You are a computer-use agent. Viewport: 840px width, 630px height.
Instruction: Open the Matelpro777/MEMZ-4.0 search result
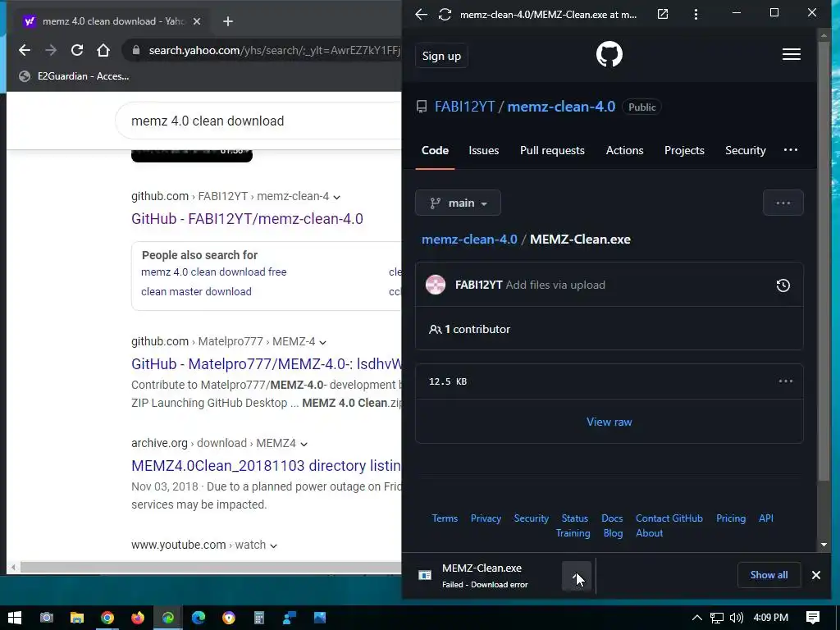pyautogui.click(x=267, y=363)
